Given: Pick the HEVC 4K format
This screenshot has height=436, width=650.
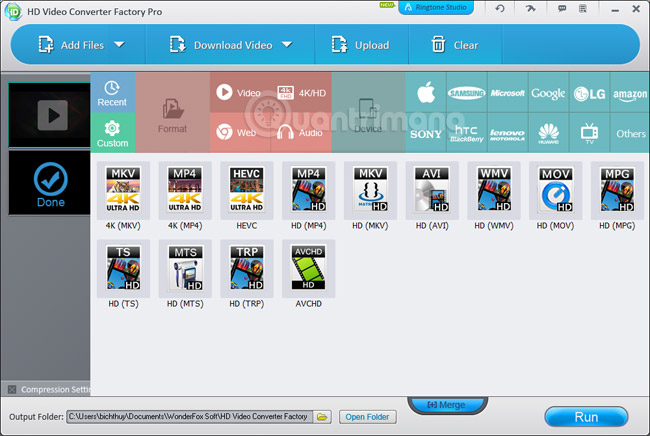Looking at the screenshot, I should pyautogui.click(x=247, y=190).
